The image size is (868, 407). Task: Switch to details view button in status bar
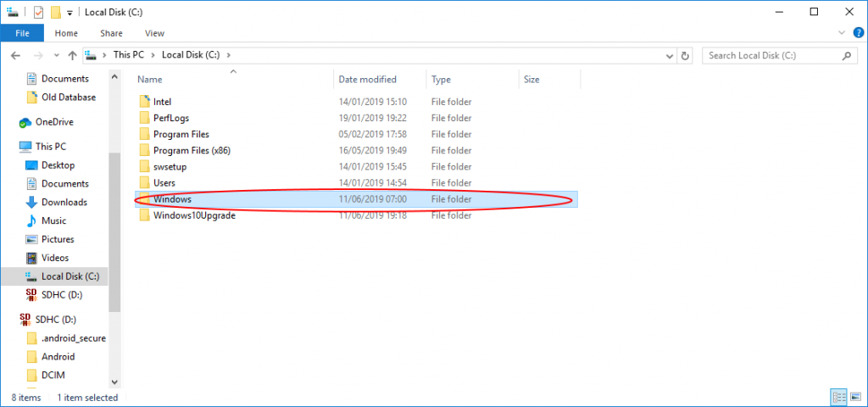(839, 397)
